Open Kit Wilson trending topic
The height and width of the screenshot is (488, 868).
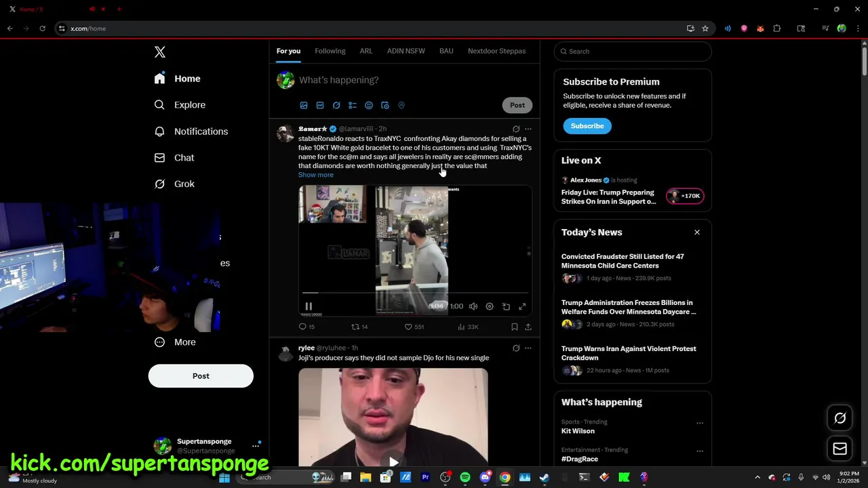click(x=578, y=431)
